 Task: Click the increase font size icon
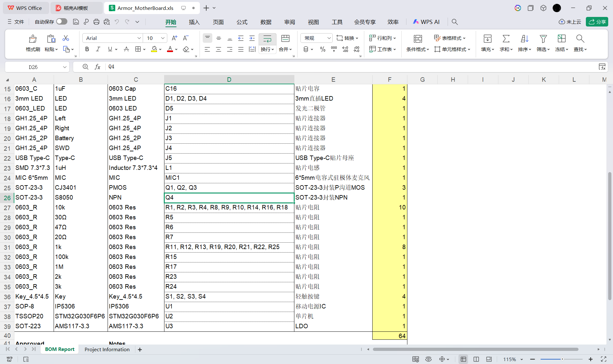tap(174, 38)
